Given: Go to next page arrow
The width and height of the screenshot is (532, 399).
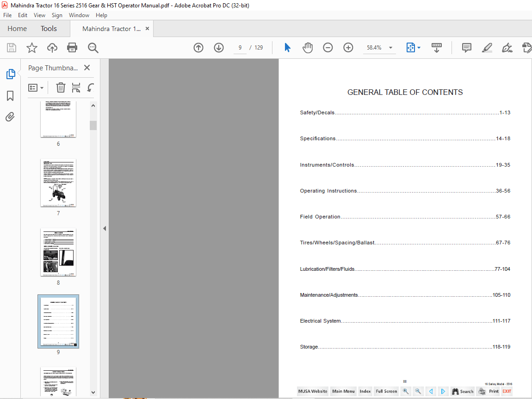Looking at the screenshot, I should 219,48.
